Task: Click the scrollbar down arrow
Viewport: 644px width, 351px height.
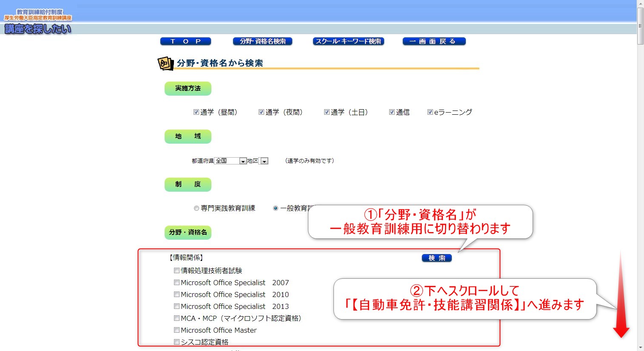Action: tap(640, 348)
